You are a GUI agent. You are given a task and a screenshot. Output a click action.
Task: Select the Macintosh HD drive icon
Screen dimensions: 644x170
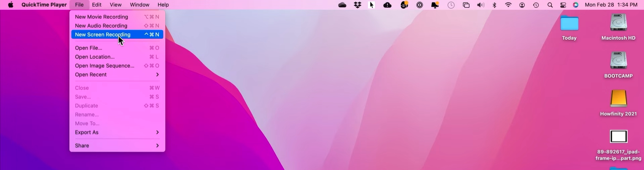pyautogui.click(x=618, y=23)
